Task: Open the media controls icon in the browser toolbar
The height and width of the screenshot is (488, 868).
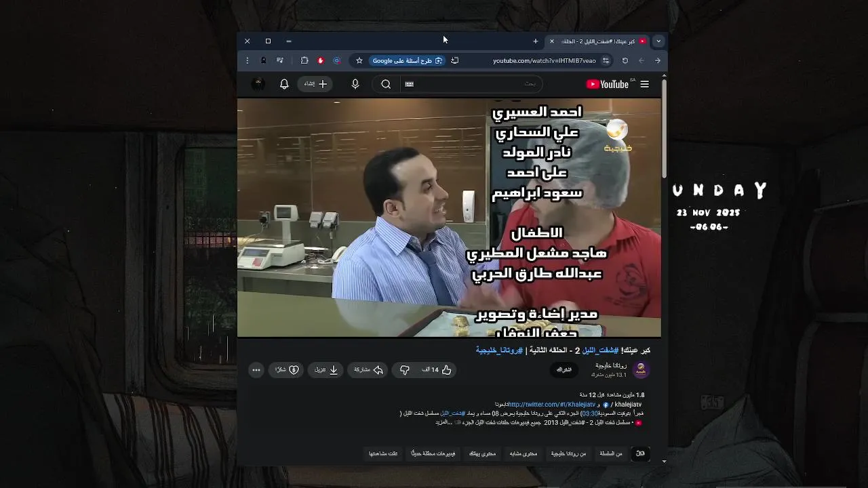Action: click(x=280, y=60)
